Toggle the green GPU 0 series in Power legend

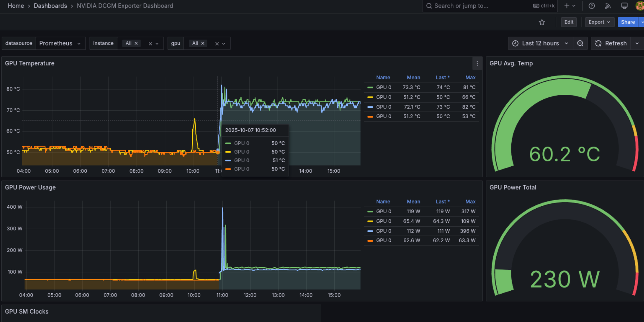tap(383, 211)
